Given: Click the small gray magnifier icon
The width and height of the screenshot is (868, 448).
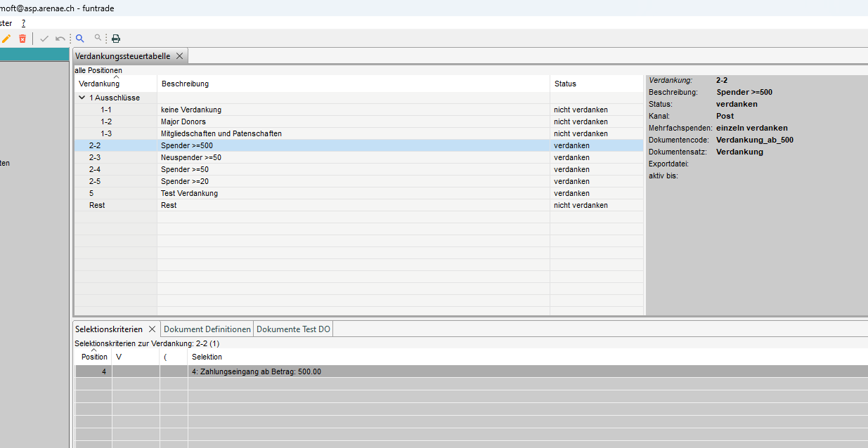Looking at the screenshot, I should 98,39.
